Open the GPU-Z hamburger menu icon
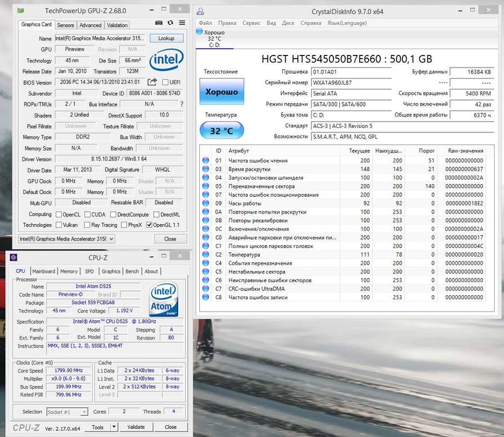 [182, 22]
